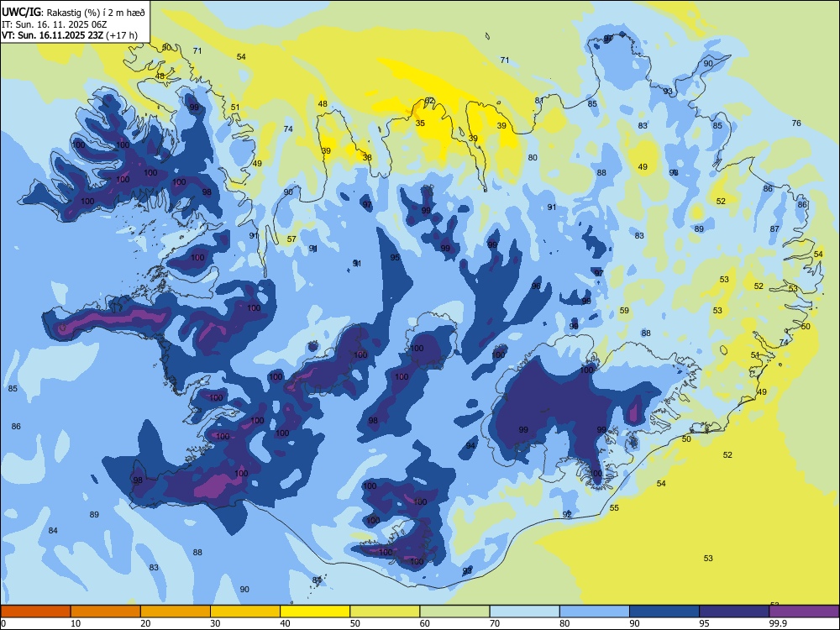Pick the bright yellow 40–50 legend swatch

[x=315, y=612]
